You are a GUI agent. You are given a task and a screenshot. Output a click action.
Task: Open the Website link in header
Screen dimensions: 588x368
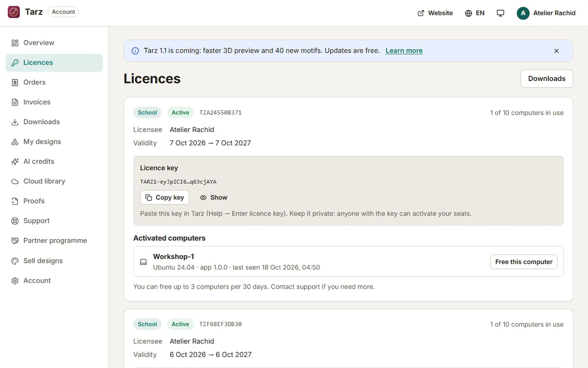[x=435, y=13]
